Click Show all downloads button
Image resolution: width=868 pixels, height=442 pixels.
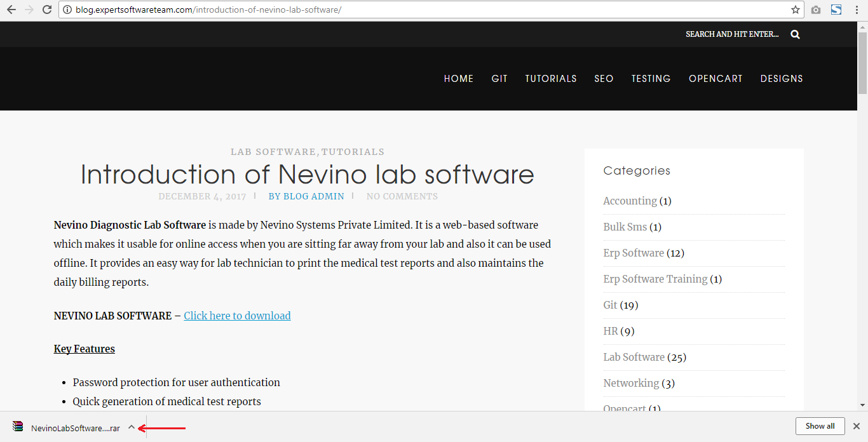[820, 426]
